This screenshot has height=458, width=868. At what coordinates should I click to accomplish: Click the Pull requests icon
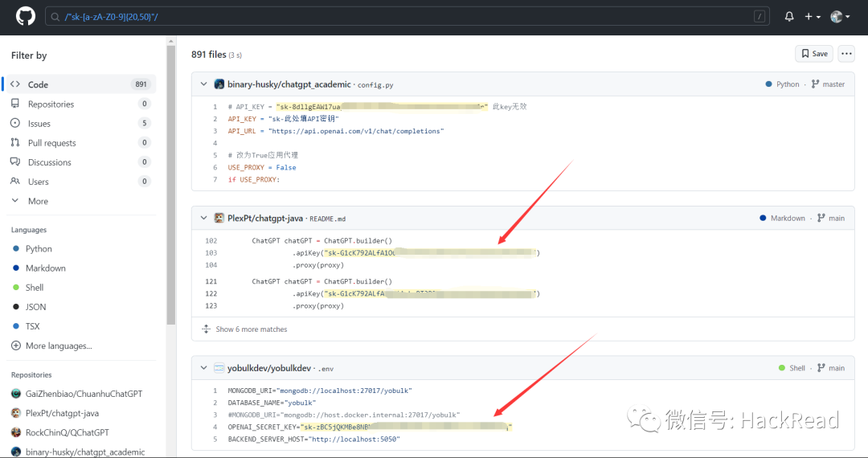coord(15,142)
